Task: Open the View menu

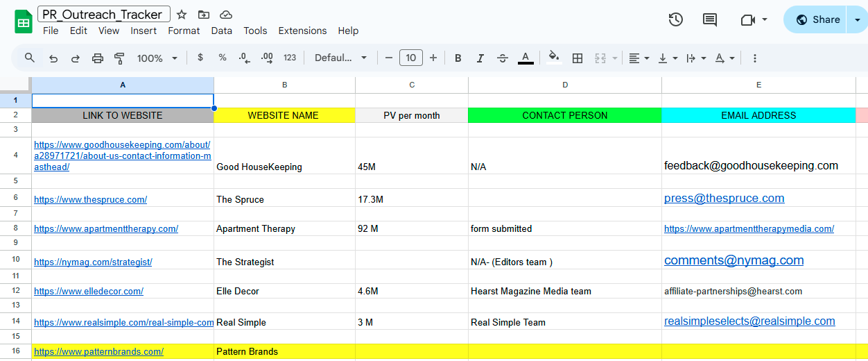Action: coord(109,31)
